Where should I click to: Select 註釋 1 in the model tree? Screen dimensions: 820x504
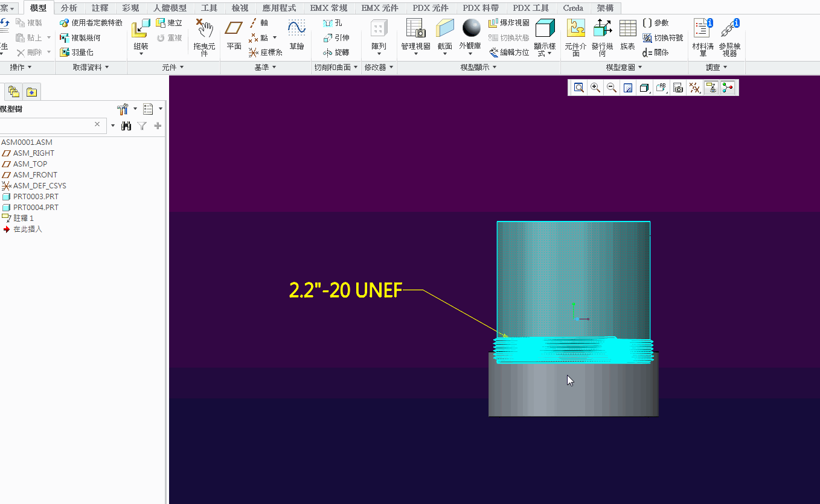24,219
